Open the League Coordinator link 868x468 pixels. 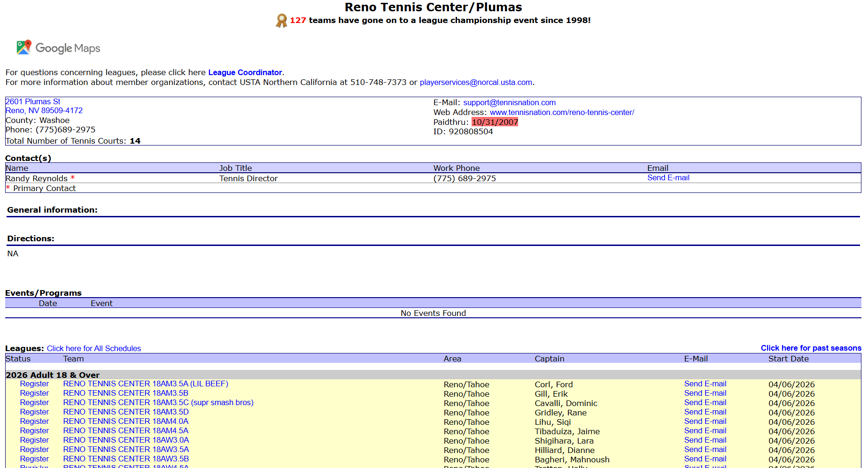[245, 72]
